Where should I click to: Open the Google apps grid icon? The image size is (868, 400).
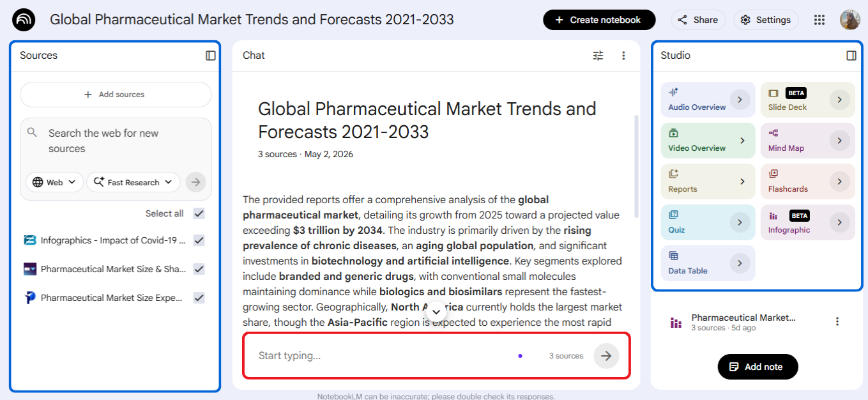point(819,20)
